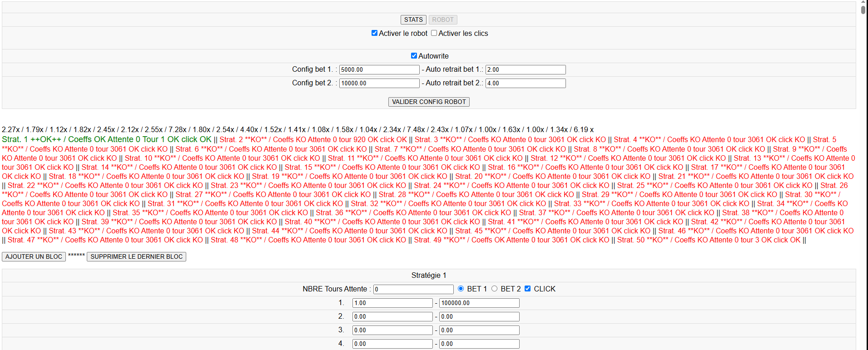Toggle the Autowrite checkbox
This screenshot has height=350, width=868.
click(x=414, y=56)
